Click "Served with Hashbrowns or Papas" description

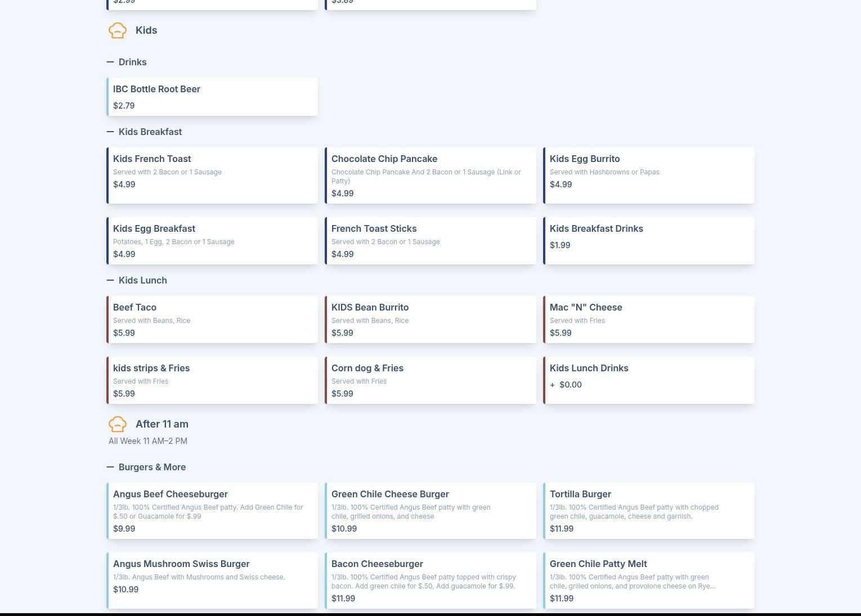(x=604, y=172)
